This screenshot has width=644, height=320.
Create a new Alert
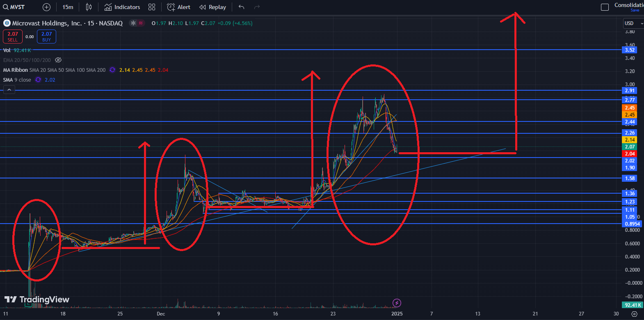pos(179,7)
